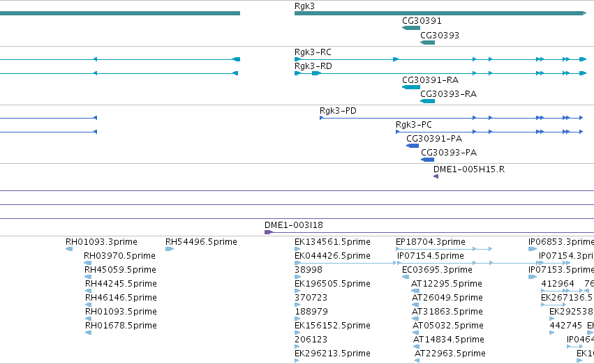Click the CG30393-PA protein glyph
Screen dimensions: 594x364
click(x=427, y=160)
